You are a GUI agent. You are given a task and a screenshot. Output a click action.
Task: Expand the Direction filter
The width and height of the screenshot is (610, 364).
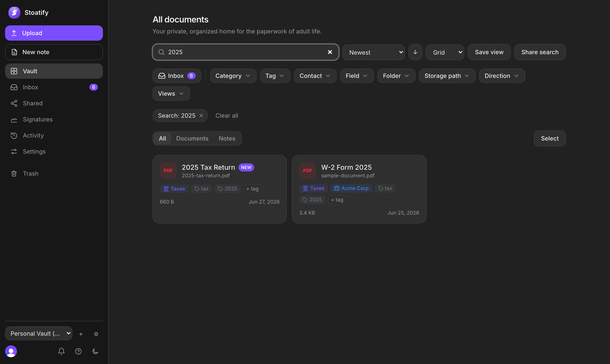click(502, 76)
